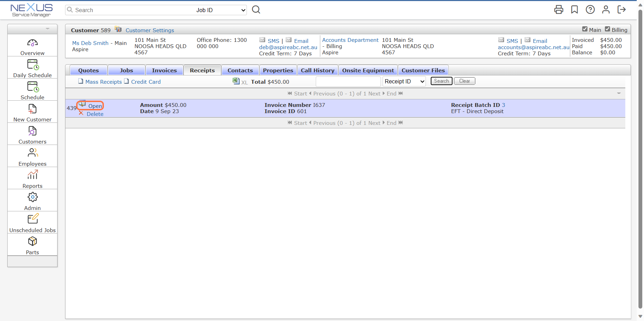The width and height of the screenshot is (644, 321).
Task: Click the logout icon
Action: tap(621, 10)
